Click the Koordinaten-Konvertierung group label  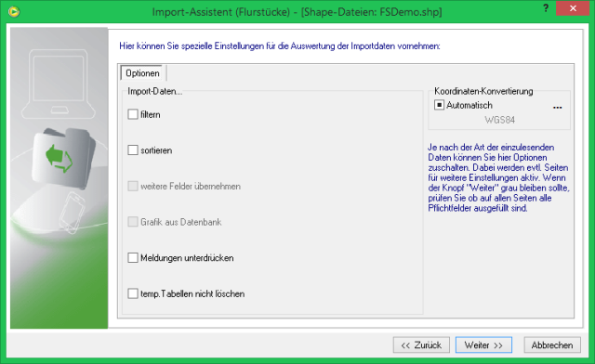483,91
